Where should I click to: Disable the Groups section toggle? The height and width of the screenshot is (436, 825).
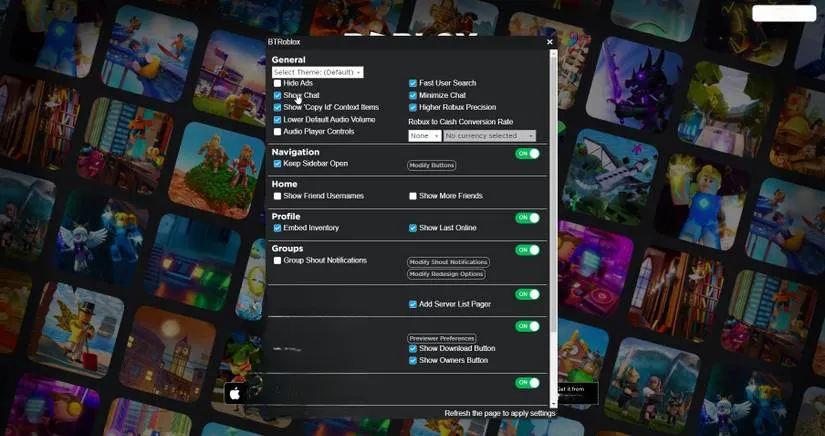coord(527,250)
